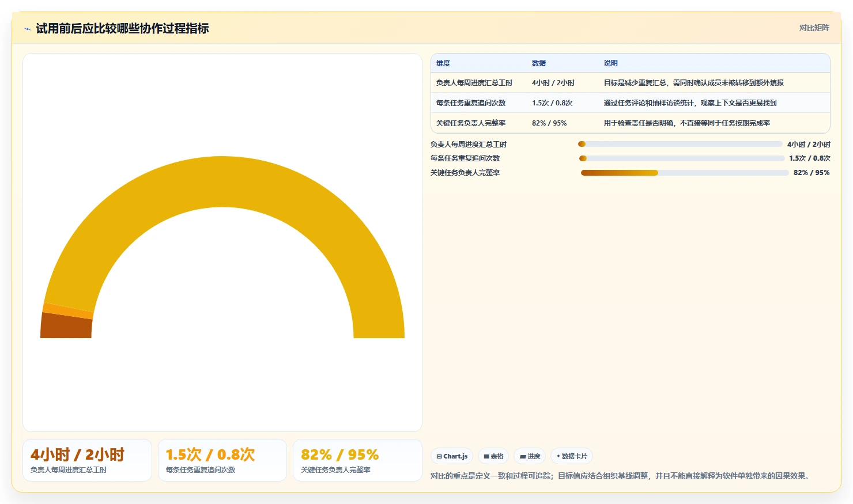Click the 对比矩阵 label in the header

[x=814, y=28]
